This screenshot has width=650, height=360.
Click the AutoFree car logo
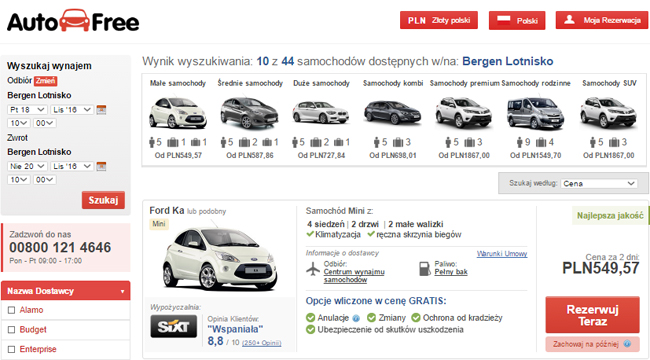(73, 21)
